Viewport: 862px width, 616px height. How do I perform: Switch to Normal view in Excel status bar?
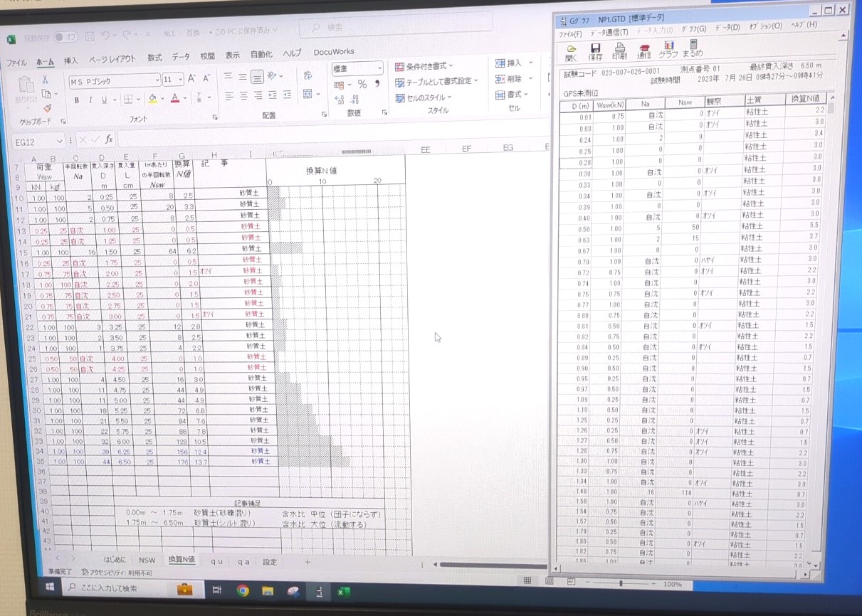click(x=527, y=580)
